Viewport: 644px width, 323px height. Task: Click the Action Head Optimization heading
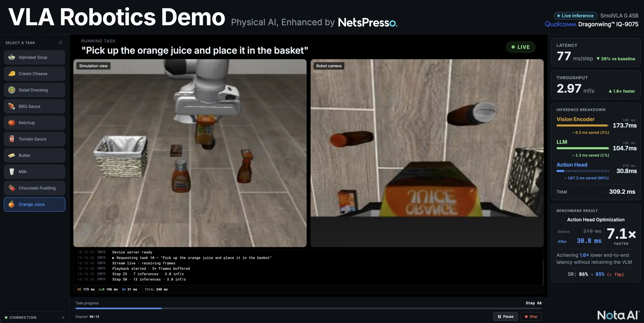click(596, 220)
